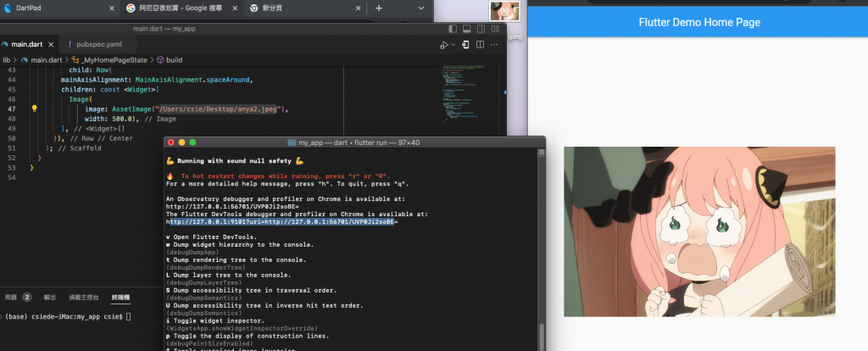The image size is (868, 351).
Task: Open editor More Actions ellipsis
Action: pyautogui.click(x=494, y=44)
